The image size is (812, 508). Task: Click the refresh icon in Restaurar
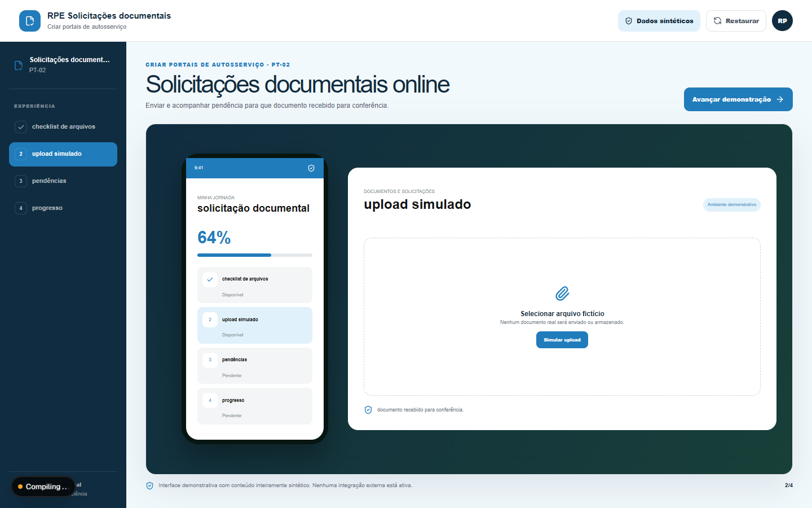(718, 21)
